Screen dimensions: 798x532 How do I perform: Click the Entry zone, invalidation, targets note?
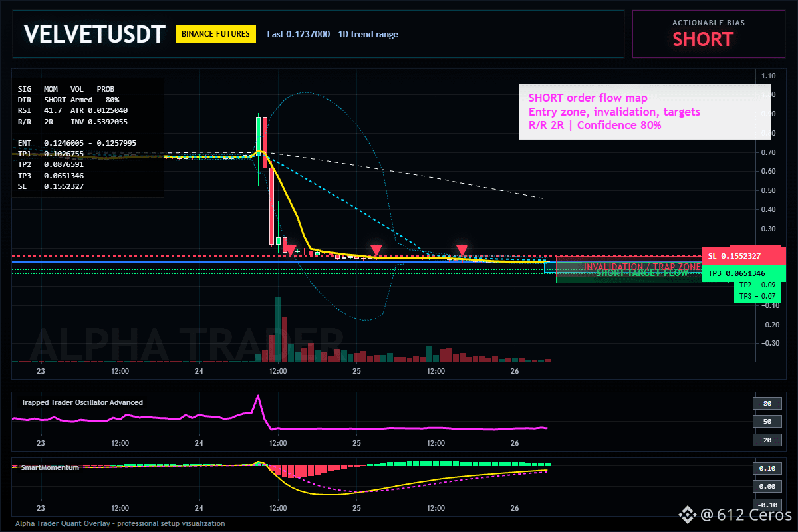tap(614, 112)
